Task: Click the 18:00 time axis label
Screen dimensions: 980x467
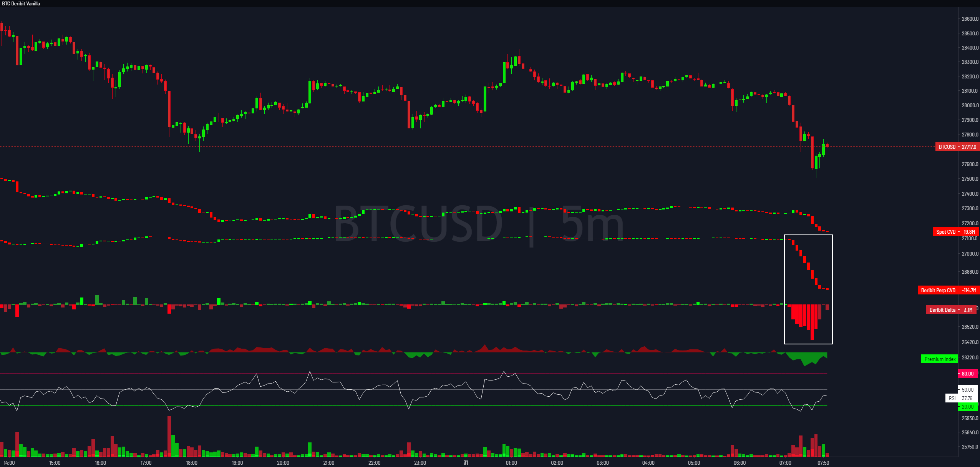Action: coord(192,463)
